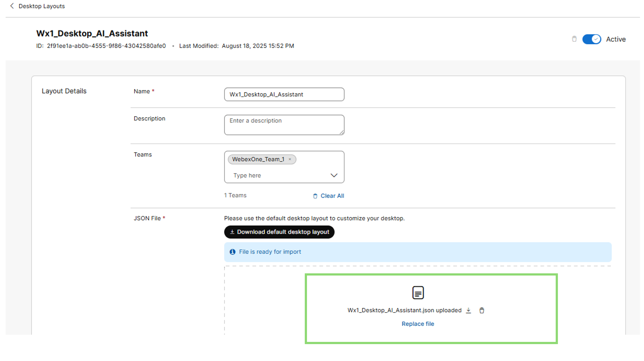Click the Description text area
Screen dimensions: 644x361
coord(284,125)
